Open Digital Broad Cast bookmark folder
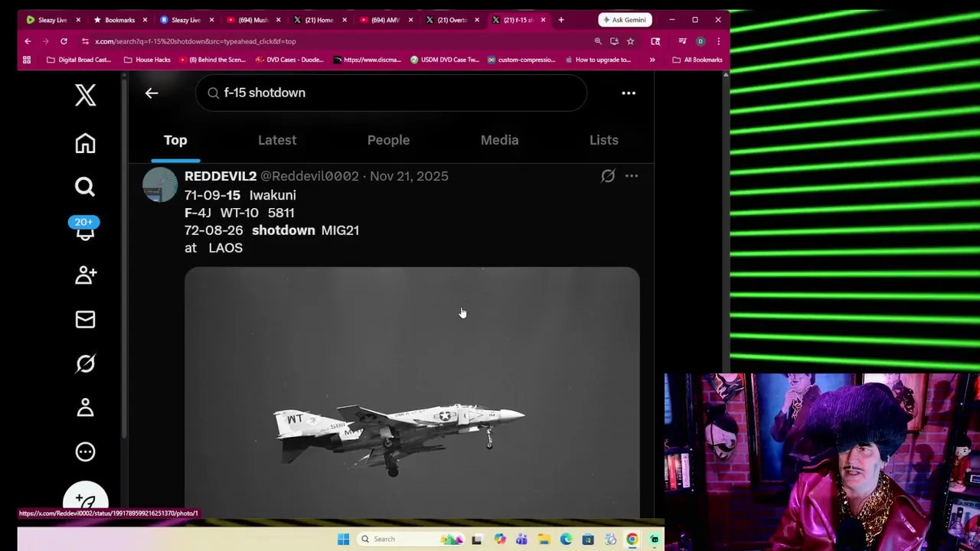980x551 pixels. [x=79, y=60]
